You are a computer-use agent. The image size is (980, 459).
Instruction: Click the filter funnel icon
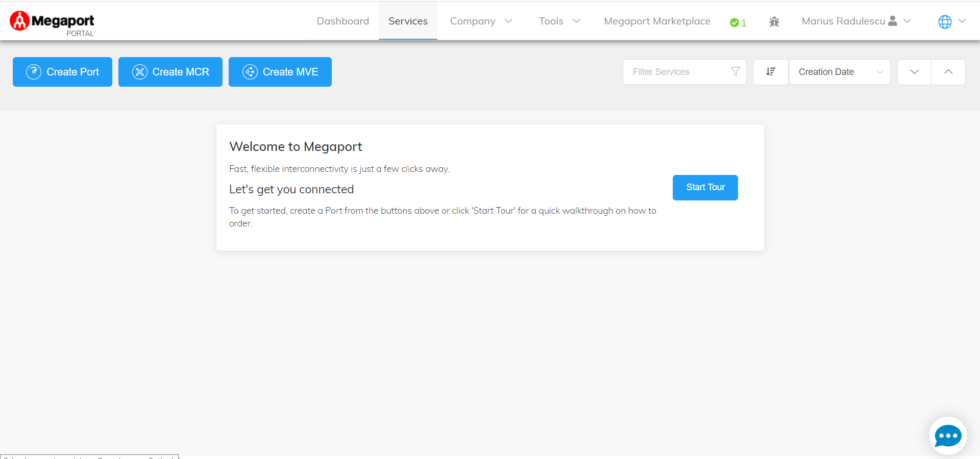pos(736,72)
